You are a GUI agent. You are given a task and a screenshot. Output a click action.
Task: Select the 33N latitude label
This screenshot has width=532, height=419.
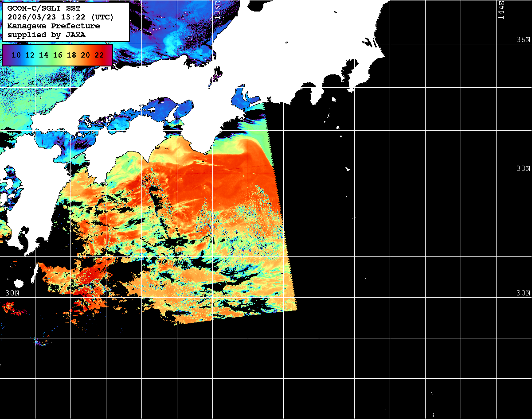point(523,169)
